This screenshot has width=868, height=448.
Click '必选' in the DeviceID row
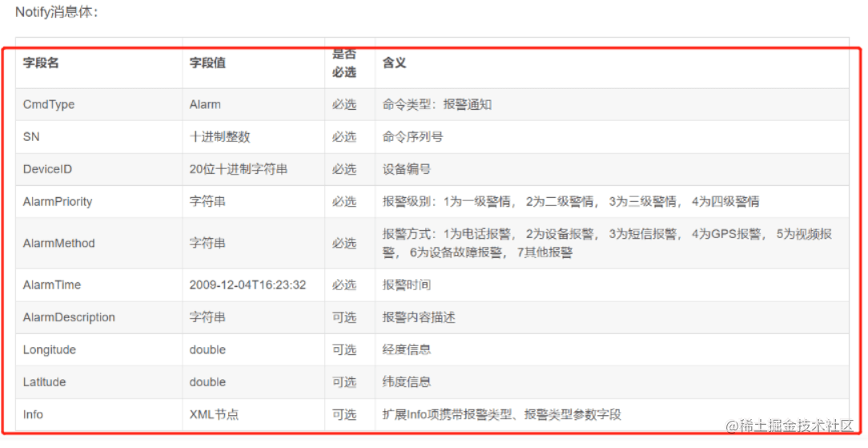[x=344, y=169]
